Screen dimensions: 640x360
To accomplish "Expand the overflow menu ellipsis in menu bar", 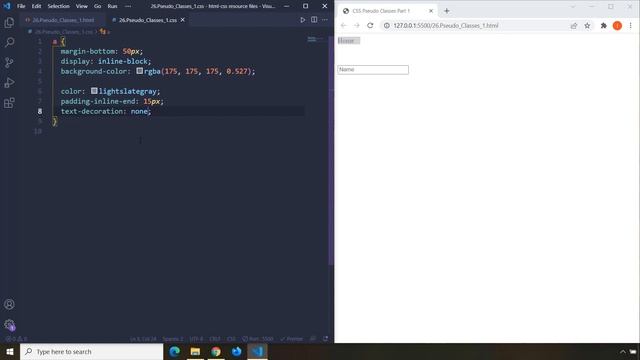I will (128, 6).
